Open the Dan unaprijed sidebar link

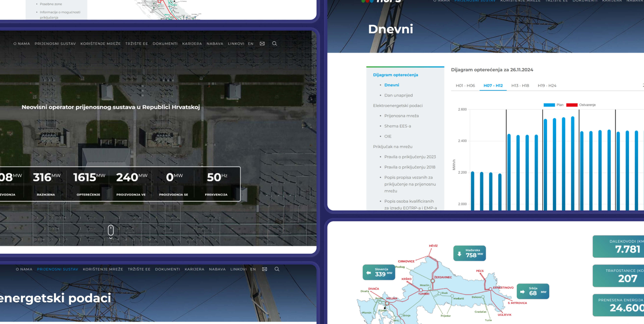click(x=398, y=95)
